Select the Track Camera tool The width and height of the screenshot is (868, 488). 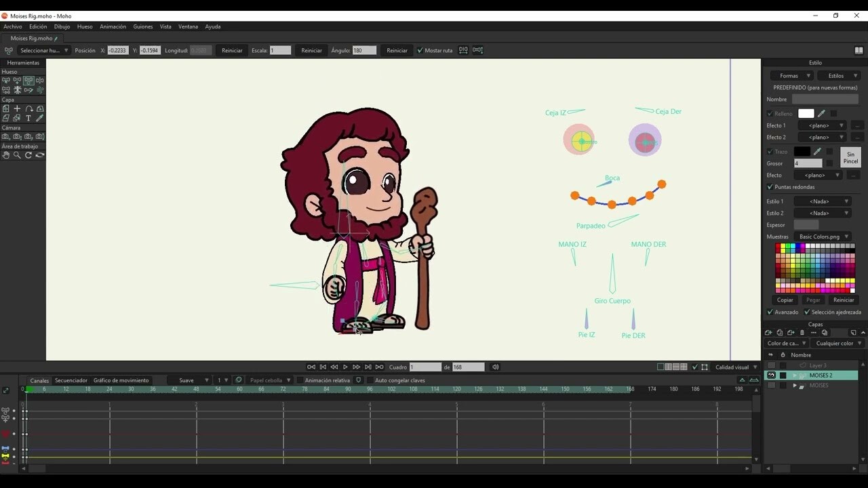click(6, 137)
